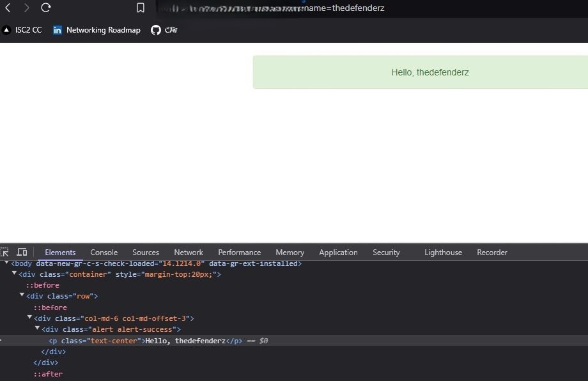Open the Sources tab
The height and width of the screenshot is (381, 588).
(x=146, y=253)
